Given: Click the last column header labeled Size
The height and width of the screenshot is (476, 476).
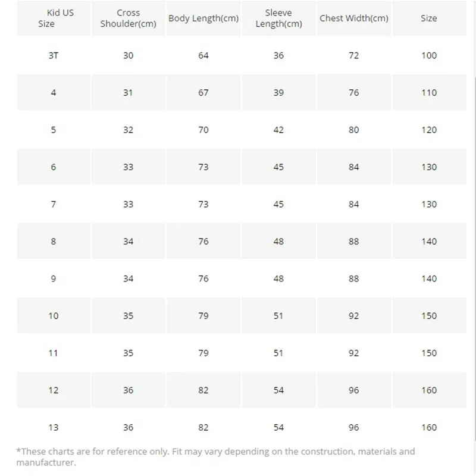Looking at the screenshot, I should (x=429, y=18).
